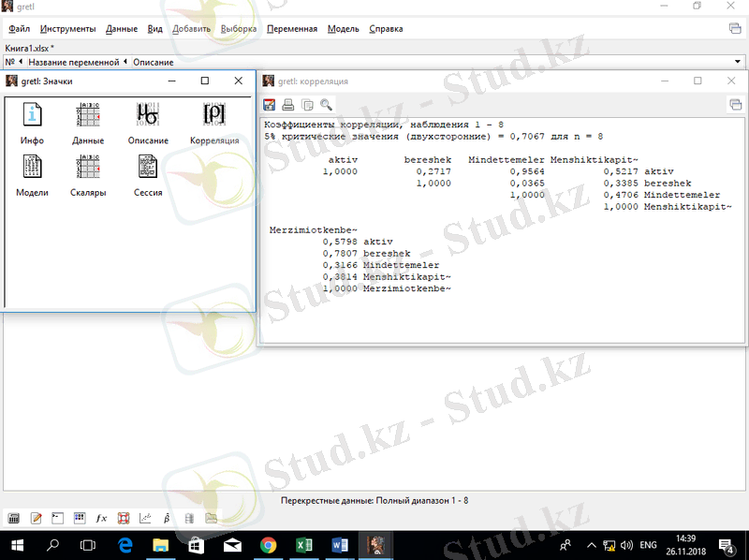Click the magnifier find icon in correlation window
The height and width of the screenshot is (560, 749).
click(326, 105)
